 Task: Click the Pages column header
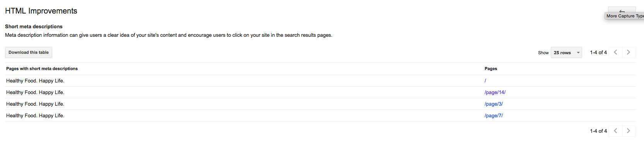(x=491, y=69)
